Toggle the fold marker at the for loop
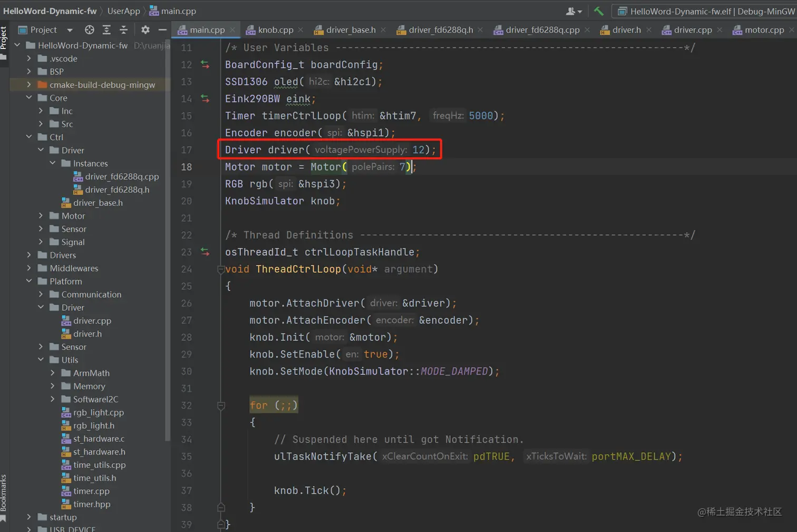 (x=221, y=406)
